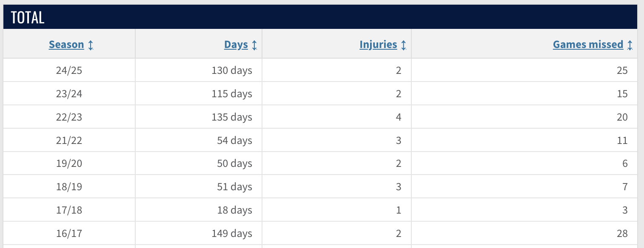Click games missed value 28
This screenshot has height=248, width=644.
[622, 233]
